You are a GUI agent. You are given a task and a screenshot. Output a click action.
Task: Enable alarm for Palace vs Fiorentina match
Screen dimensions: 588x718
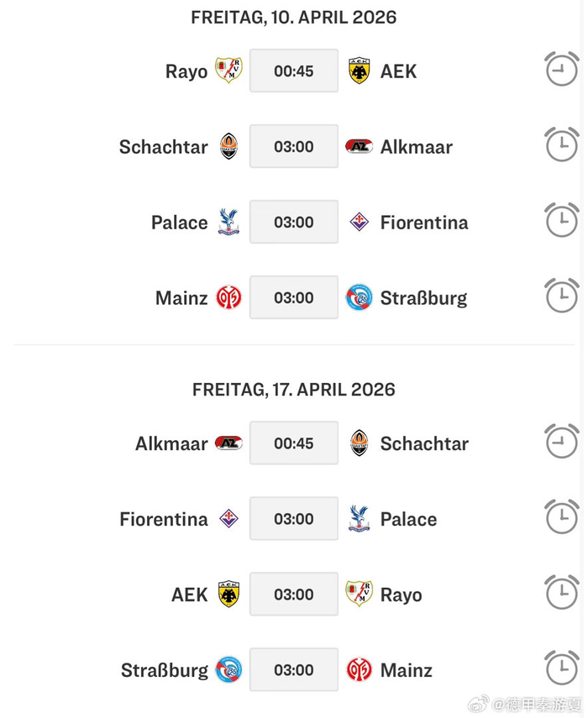tap(561, 221)
